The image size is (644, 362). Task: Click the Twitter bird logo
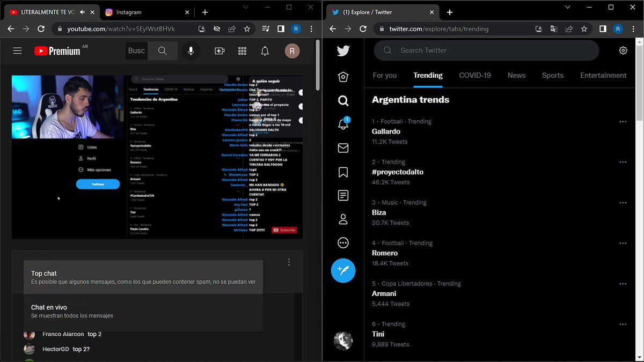click(343, 50)
